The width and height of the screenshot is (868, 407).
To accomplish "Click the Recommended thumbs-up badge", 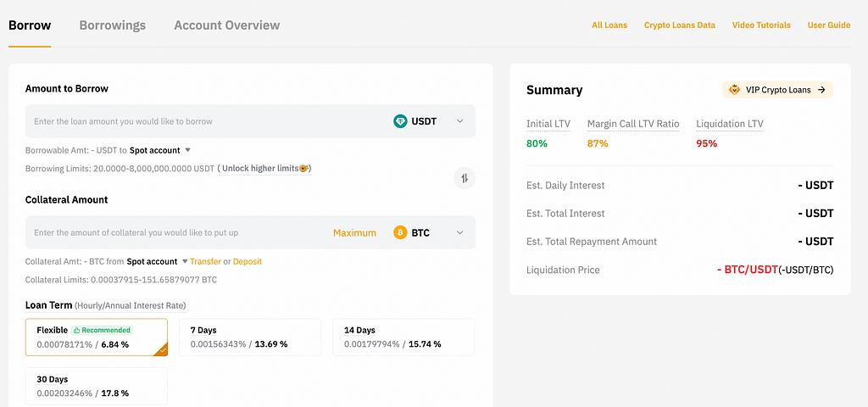I will 103,330.
